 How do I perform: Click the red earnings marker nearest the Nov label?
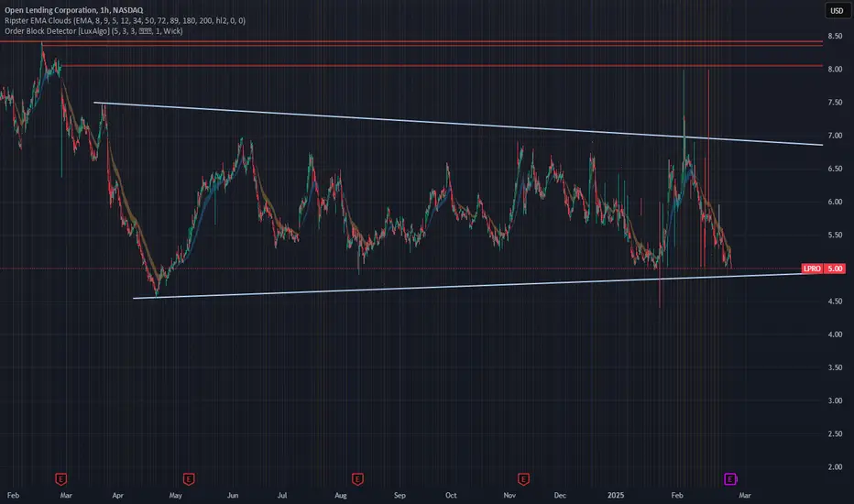(523, 479)
